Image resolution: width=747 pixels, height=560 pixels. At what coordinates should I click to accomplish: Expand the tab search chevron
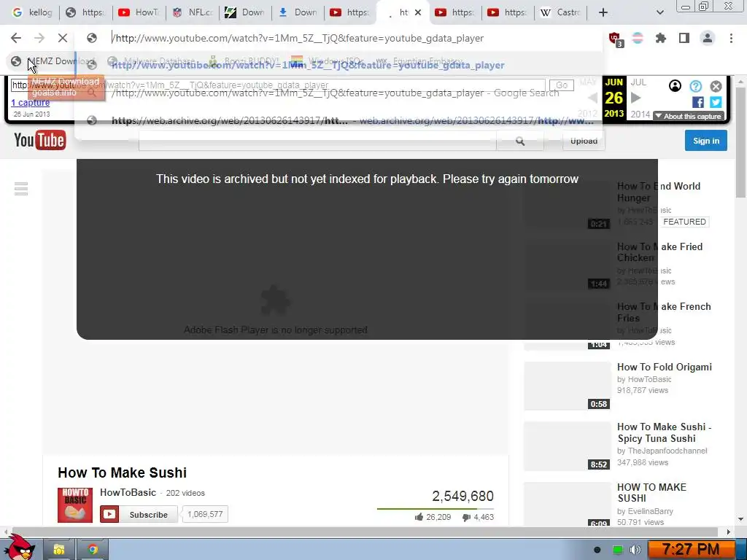click(x=659, y=12)
